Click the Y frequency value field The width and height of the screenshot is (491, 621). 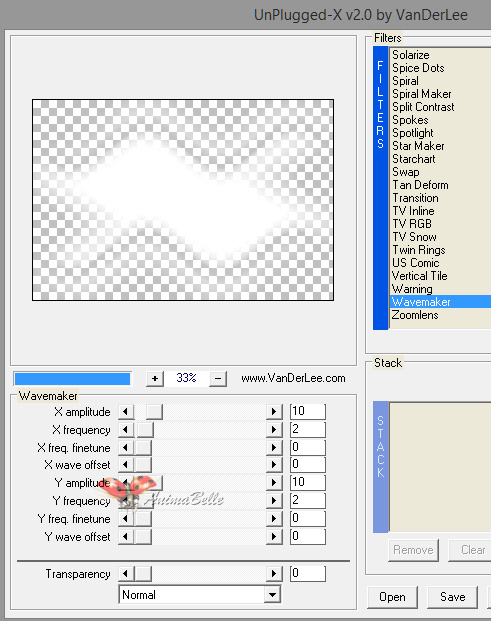tap(308, 500)
